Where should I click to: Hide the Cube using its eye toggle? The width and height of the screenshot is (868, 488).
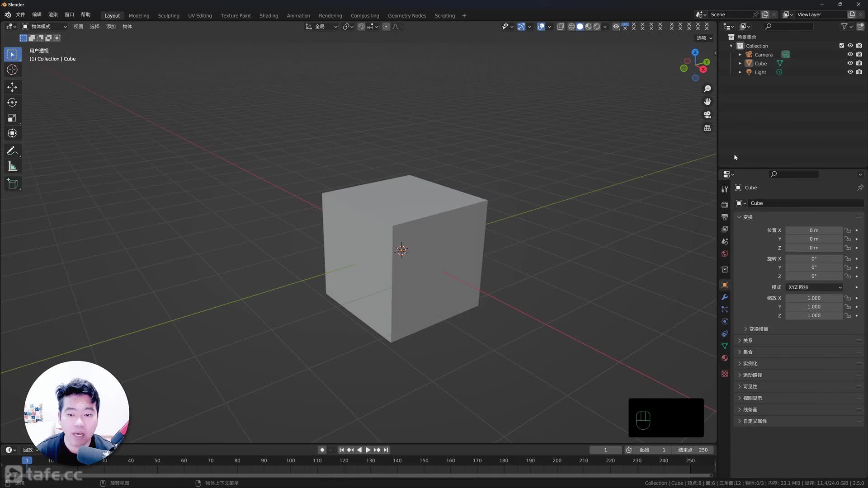(x=850, y=63)
